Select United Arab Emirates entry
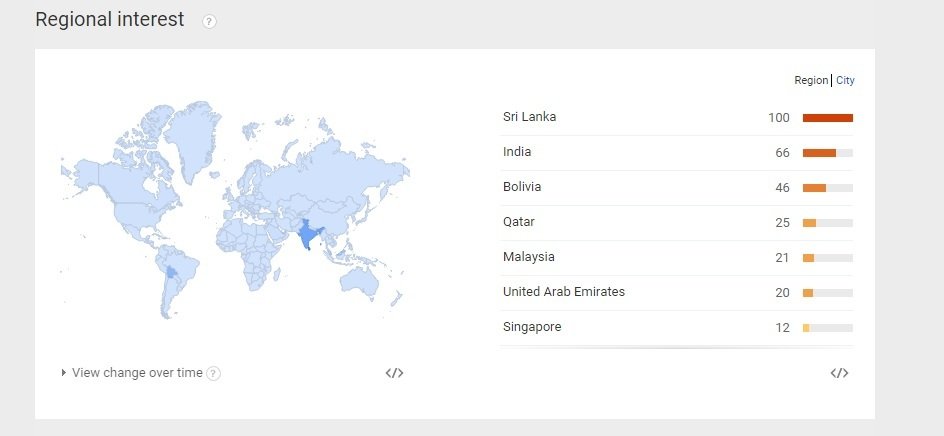Screen dimensions: 944x436 (563, 292)
